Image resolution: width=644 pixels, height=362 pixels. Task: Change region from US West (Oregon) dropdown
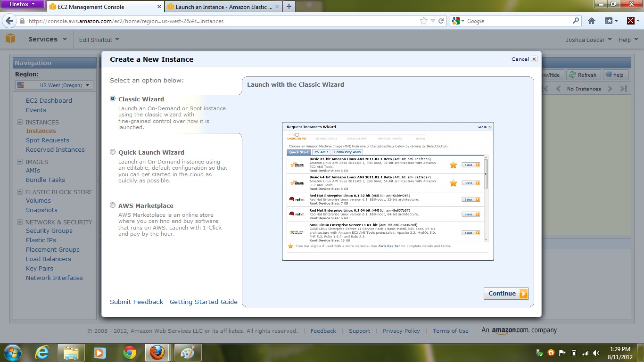pos(54,85)
